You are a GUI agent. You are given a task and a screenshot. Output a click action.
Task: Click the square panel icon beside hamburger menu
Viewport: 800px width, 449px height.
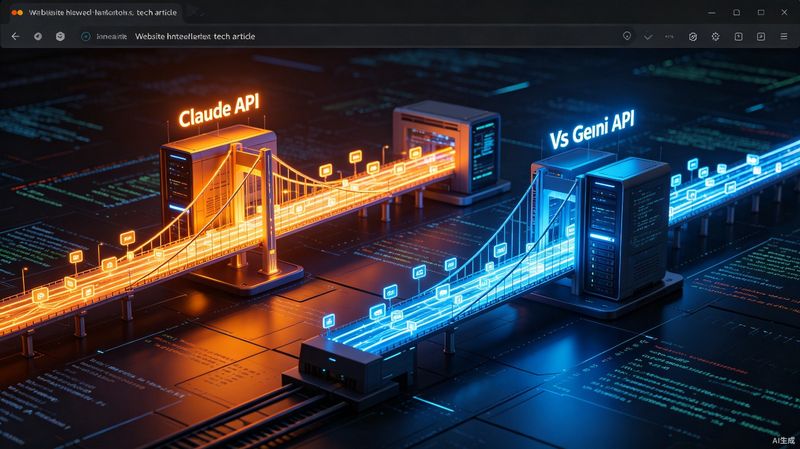click(761, 37)
